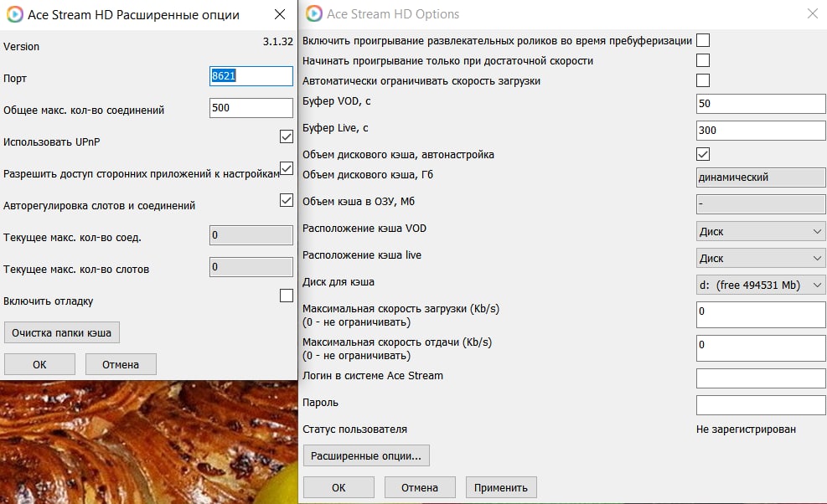Click Статус пользователя label
827x504 pixels.
click(355, 429)
